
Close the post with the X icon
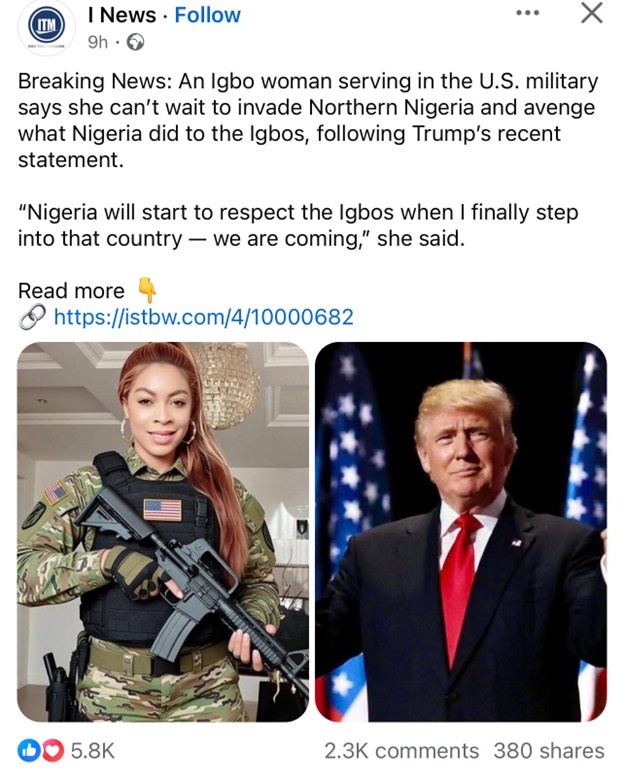coord(592,12)
